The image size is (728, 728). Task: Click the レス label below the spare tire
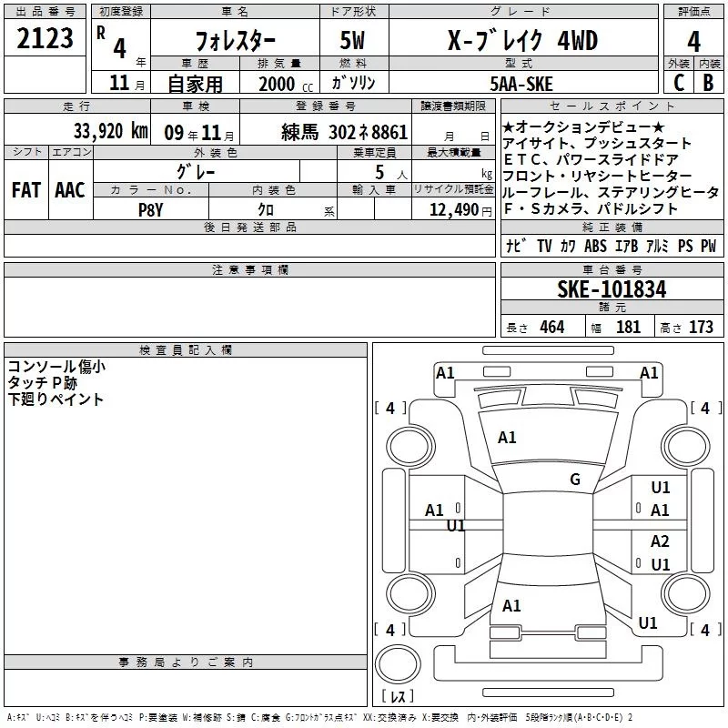coord(398,696)
